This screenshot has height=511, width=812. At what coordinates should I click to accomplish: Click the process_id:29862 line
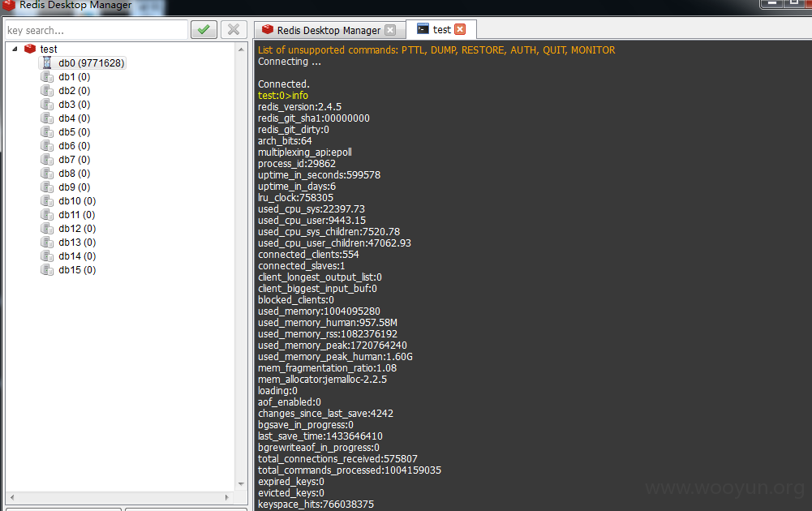click(297, 164)
